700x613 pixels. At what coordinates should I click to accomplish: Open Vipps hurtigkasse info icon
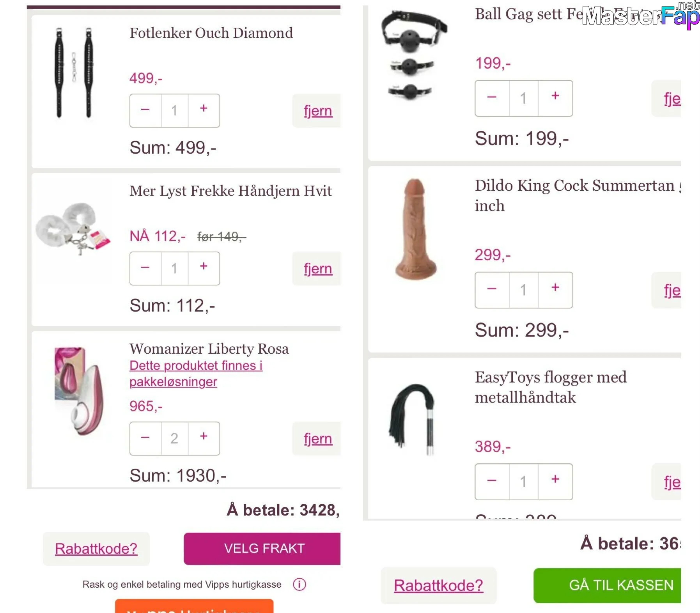click(299, 584)
